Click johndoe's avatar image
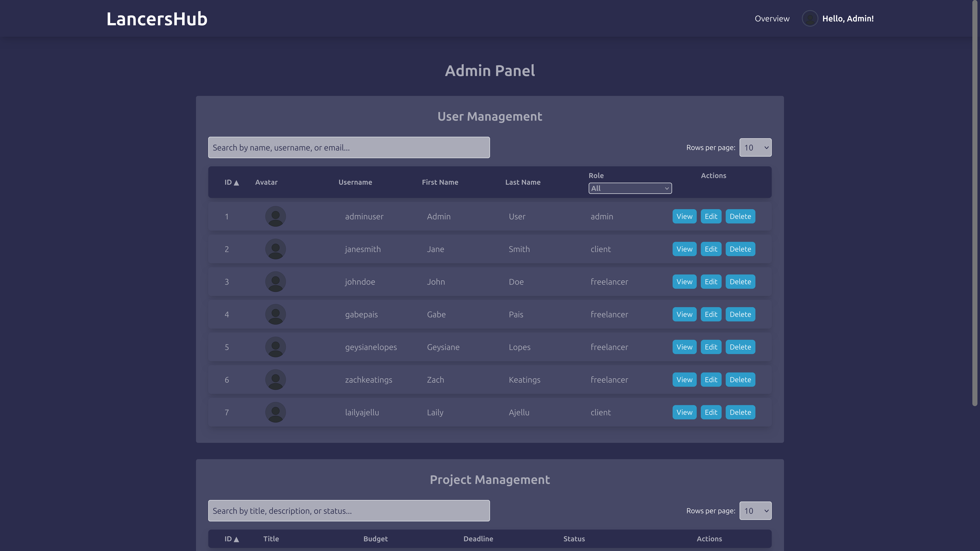The image size is (980, 551). [275, 282]
